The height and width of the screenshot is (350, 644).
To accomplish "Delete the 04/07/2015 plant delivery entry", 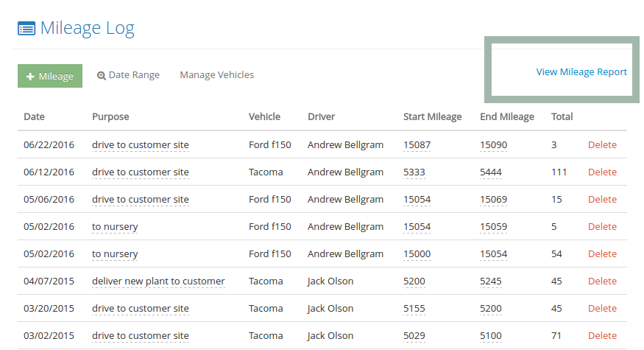I will (x=602, y=281).
